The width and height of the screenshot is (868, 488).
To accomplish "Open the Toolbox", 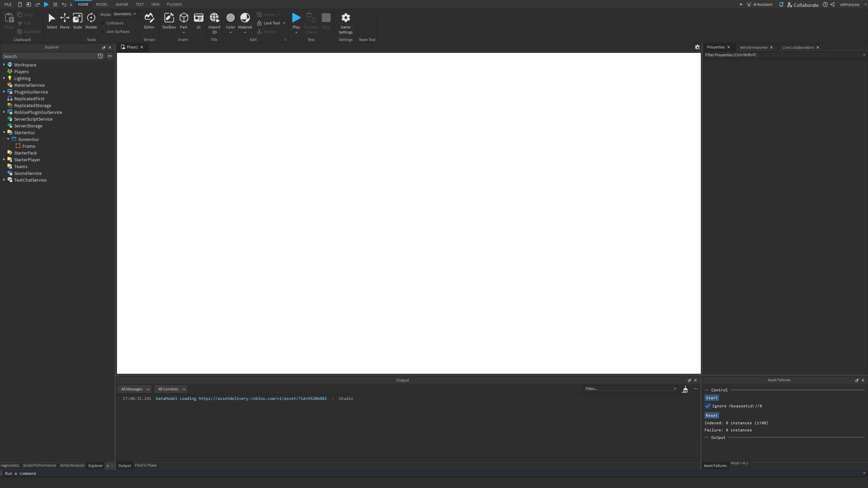I will (x=169, y=21).
